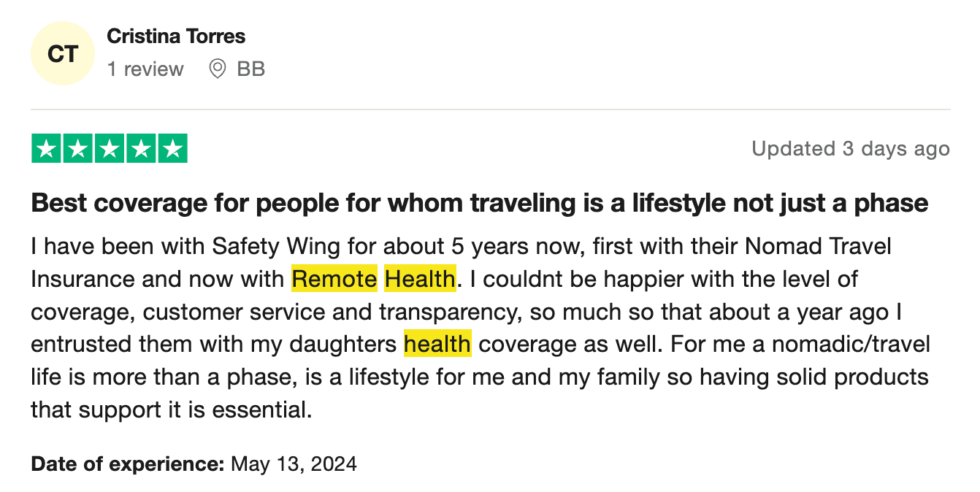Click "Safety Wing" in the review text
This screenshot has width=980, height=492.
pyautogui.click(x=276, y=246)
